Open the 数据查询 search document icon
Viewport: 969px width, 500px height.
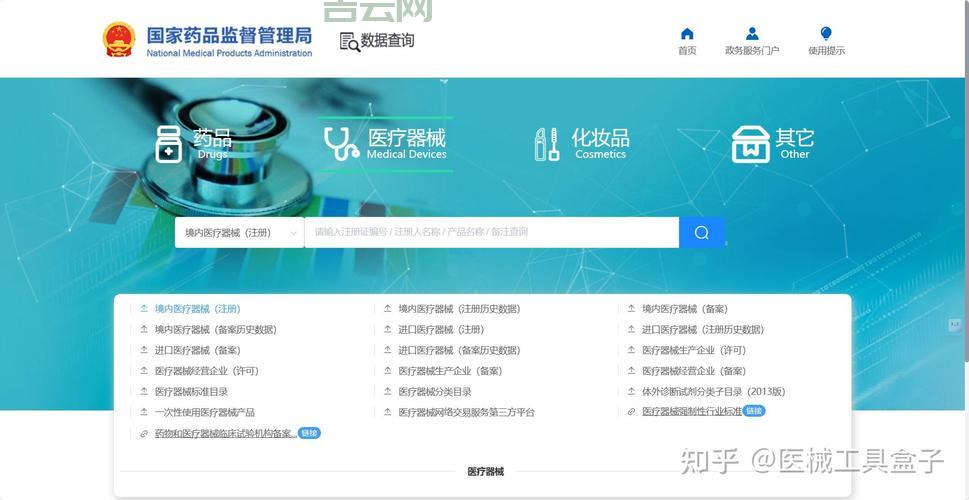pos(350,41)
